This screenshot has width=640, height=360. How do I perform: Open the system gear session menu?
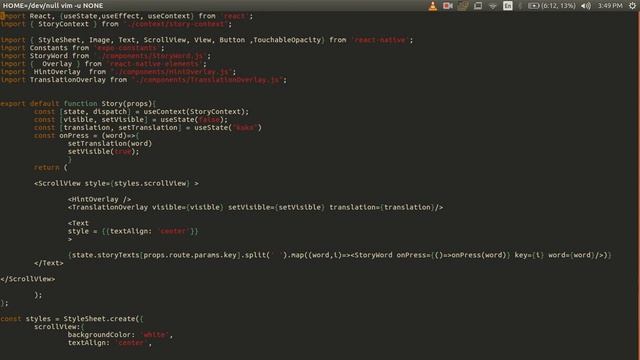632,6
